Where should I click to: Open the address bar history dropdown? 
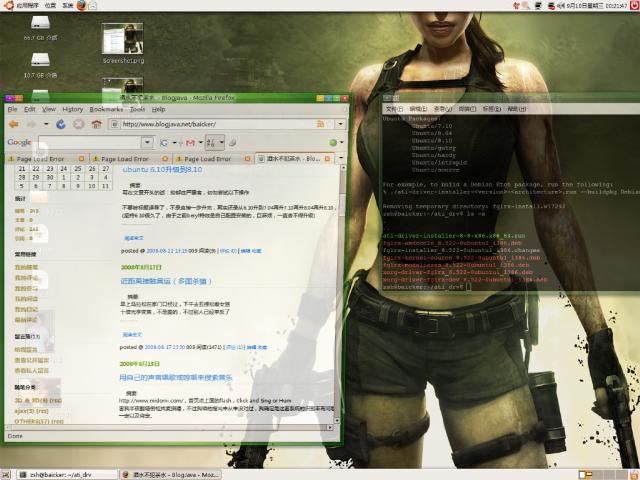(340, 124)
